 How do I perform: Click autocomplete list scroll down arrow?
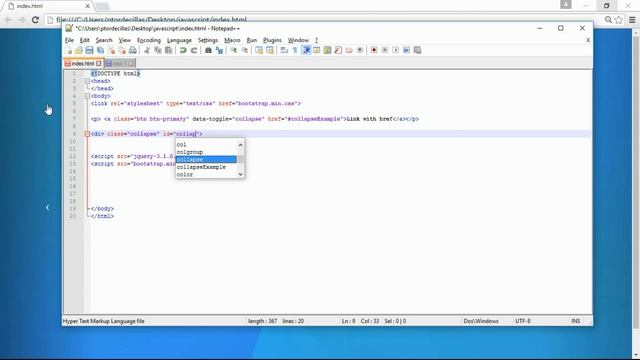pyautogui.click(x=240, y=174)
